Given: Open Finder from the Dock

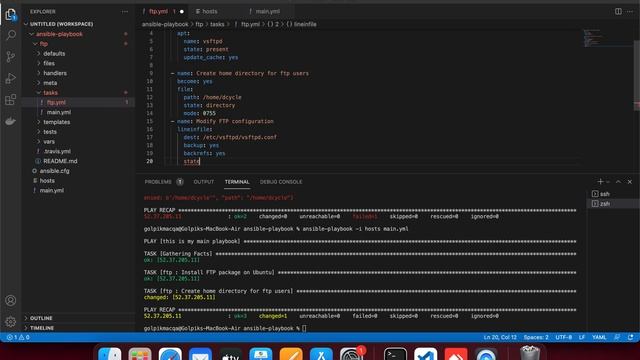Looking at the screenshot, I should [109, 355].
